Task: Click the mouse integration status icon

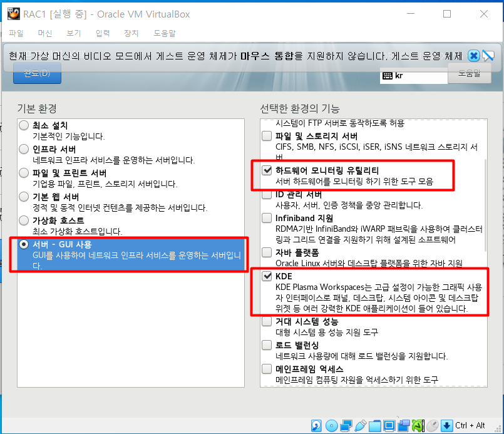Action: click(x=433, y=426)
